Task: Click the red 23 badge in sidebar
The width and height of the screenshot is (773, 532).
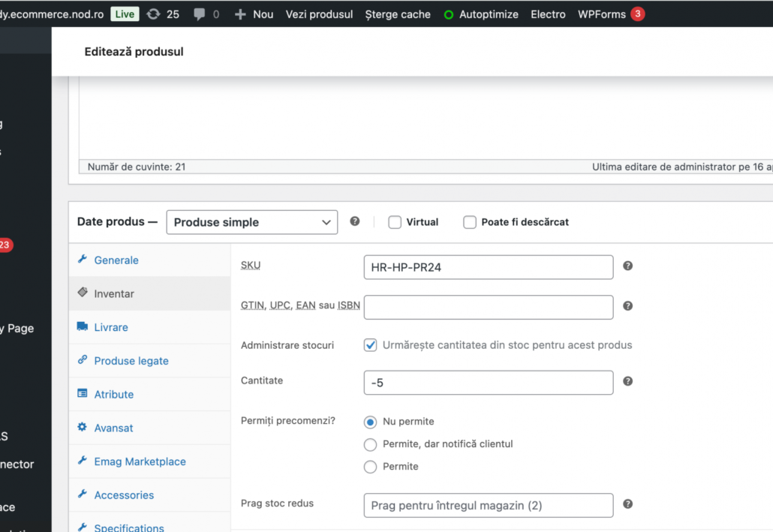Action: pos(5,245)
